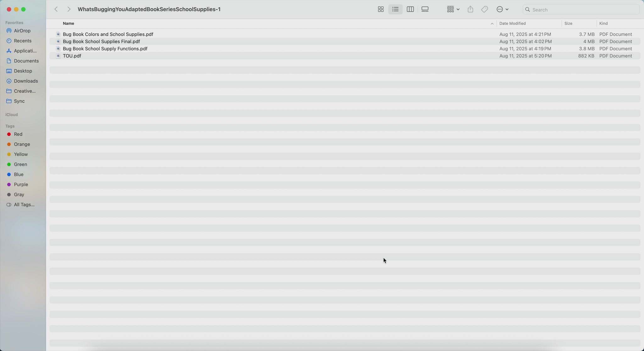Sort files by Kind column

(603, 24)
